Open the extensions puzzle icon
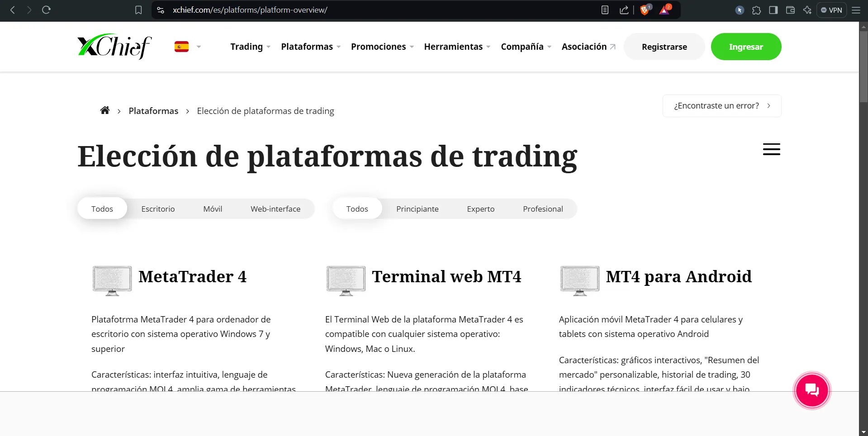The image size is (868, 436). 756,10
